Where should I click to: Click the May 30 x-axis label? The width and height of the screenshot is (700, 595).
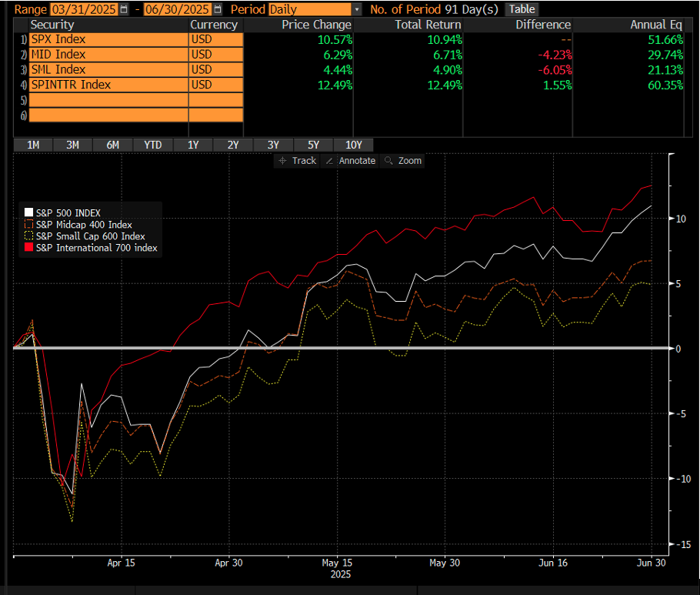(445, 563)
